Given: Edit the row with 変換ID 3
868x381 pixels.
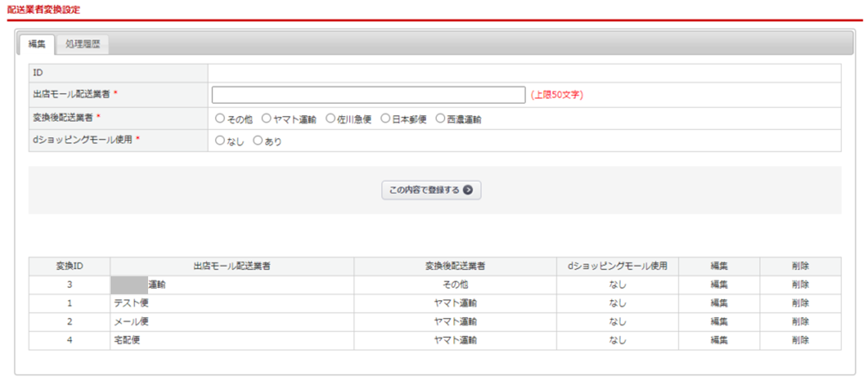Looking at the screenshot, I should coord(719,284).
